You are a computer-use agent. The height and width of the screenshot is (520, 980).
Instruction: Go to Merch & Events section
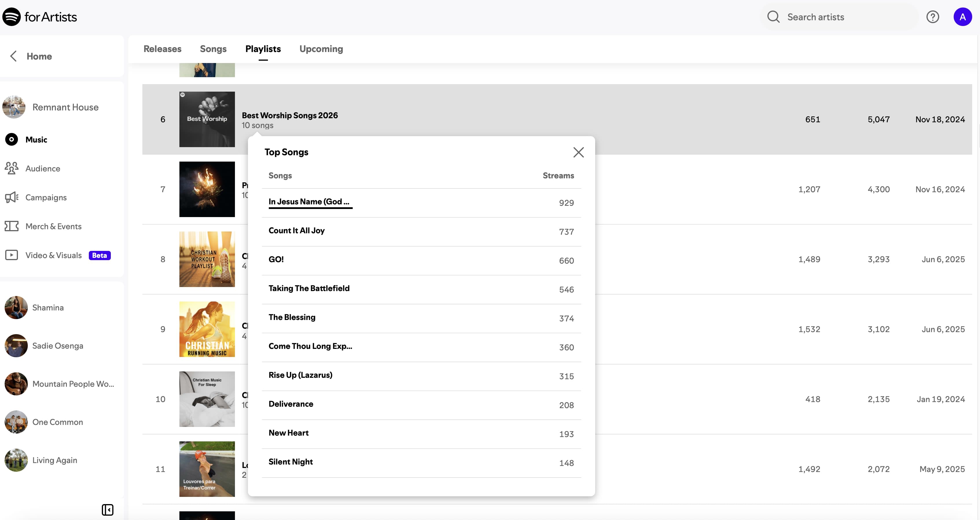[53, 226]
